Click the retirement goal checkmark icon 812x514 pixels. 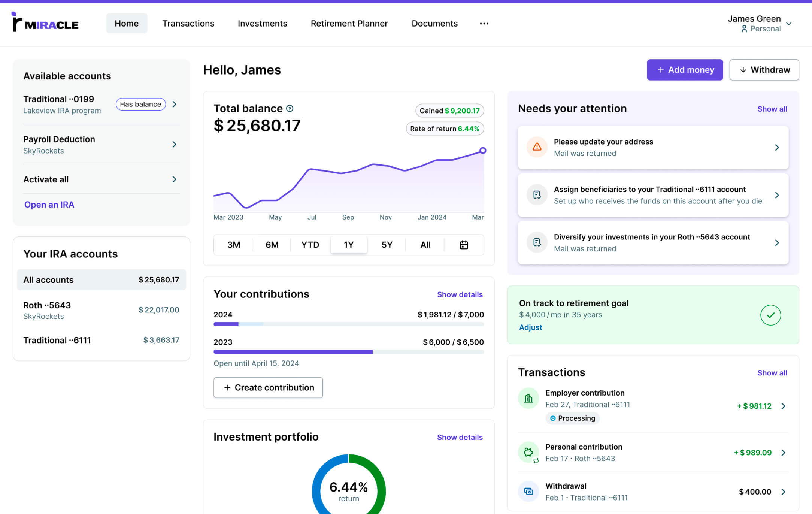[x=770, y=315]
